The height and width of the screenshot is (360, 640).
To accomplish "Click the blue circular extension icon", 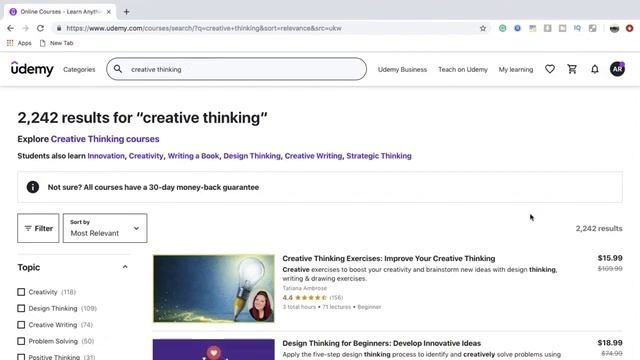I will point(517,28).
